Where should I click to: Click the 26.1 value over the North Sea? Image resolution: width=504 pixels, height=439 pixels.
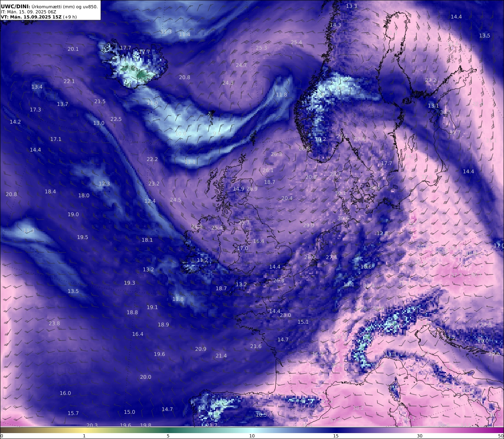coord(268,170)
